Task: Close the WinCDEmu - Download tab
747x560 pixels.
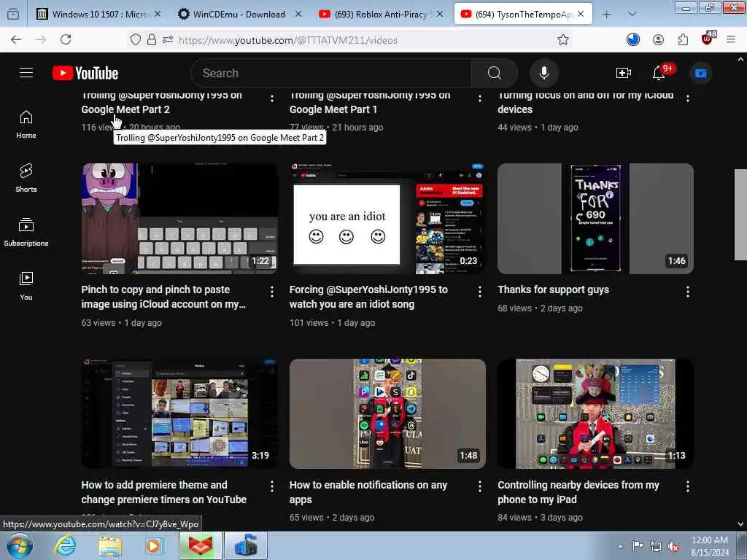Action: pyautogui.click(x=298, y=15)
